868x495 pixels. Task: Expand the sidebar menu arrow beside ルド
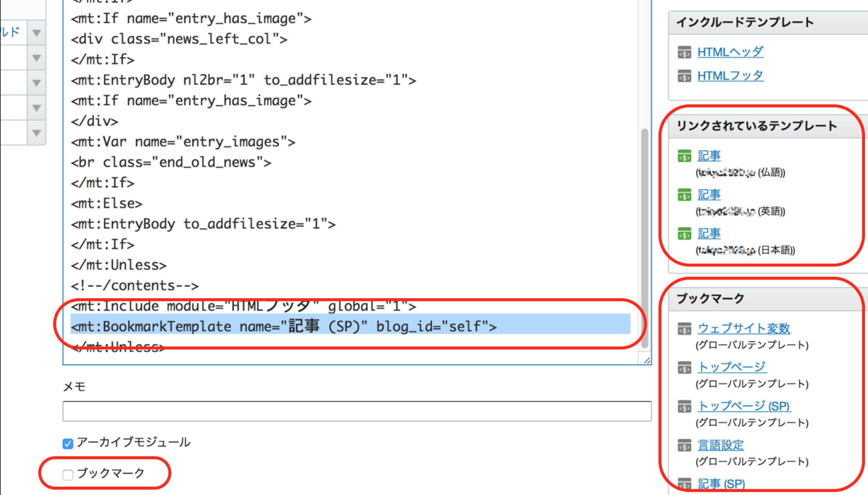pos(36,33)
